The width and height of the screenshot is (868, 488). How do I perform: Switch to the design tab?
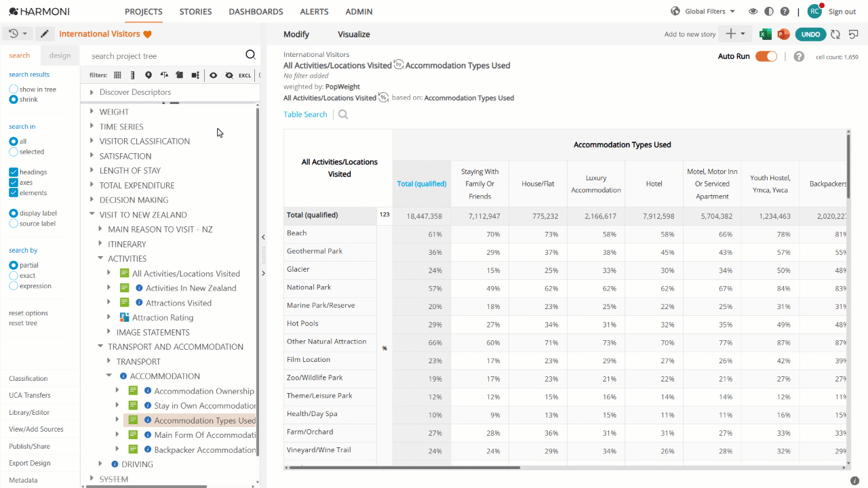pyautogui.click(x=60, y=56)
